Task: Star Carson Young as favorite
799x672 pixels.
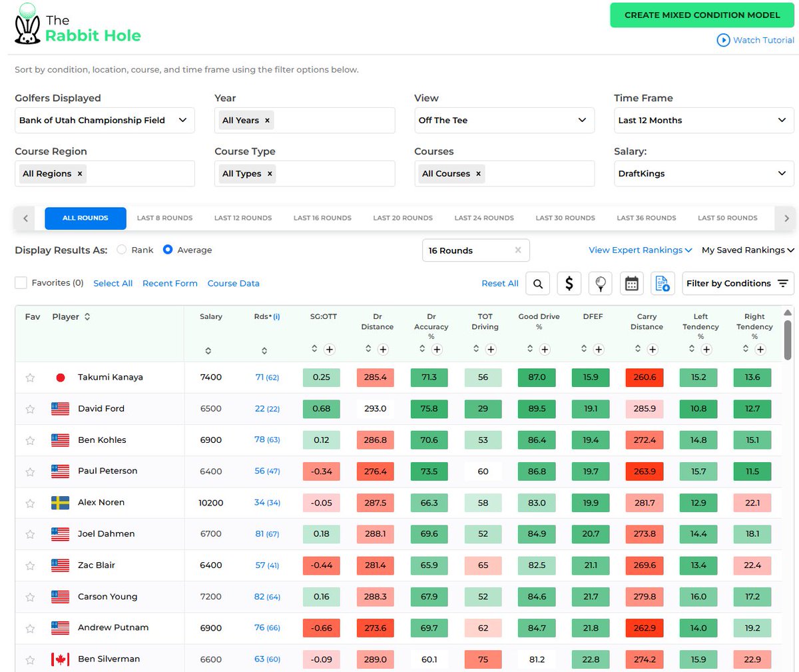Action: (30, 597)
